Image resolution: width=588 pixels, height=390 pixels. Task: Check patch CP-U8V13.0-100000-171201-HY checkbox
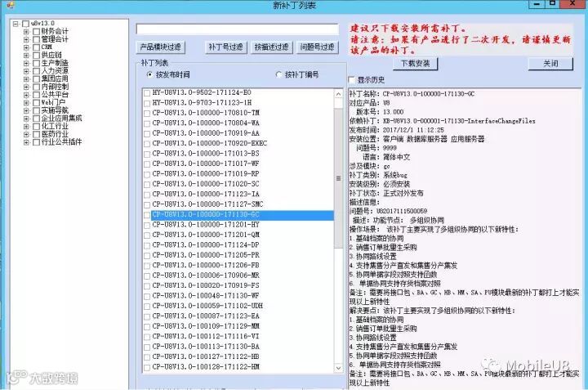(147, 225)
